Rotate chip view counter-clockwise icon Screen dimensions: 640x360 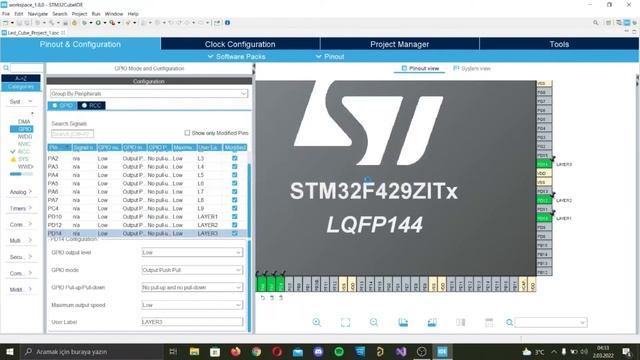[432, 322]
